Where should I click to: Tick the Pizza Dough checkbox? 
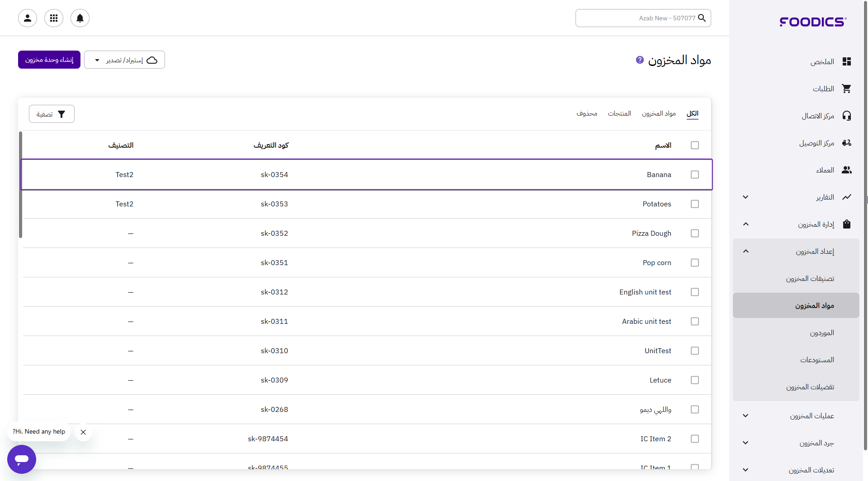pos(694,233)
